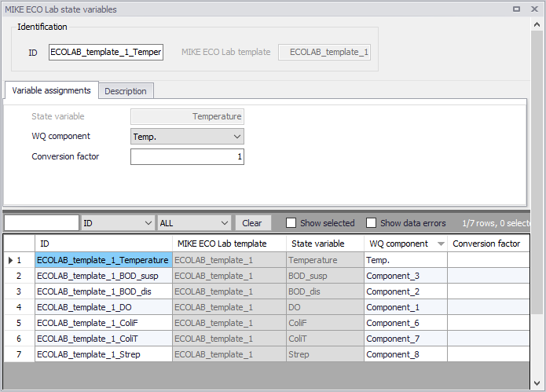The height and width of the screenshot is (392, 546).
Task: Select row header number 2
Action: click(19, 276)
